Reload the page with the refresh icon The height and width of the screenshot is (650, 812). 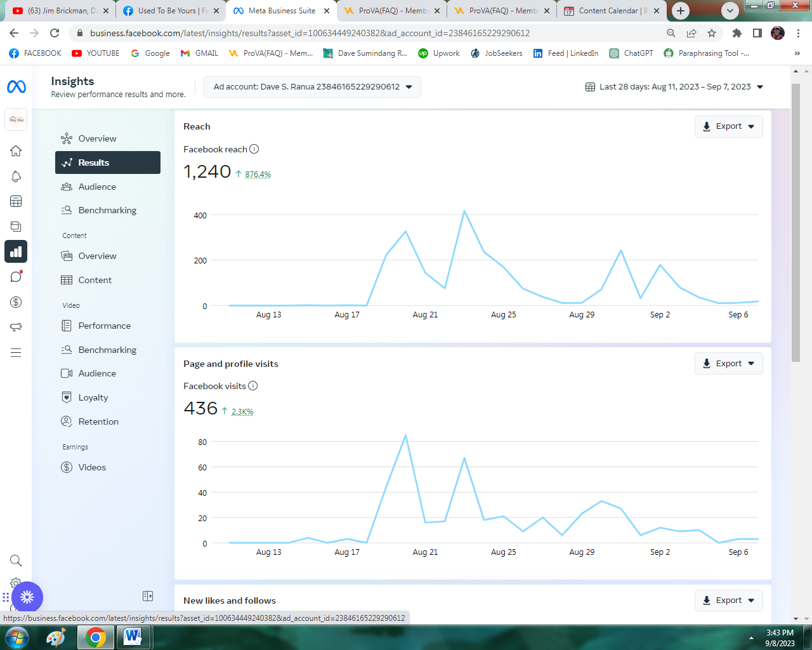coord(55,33)
